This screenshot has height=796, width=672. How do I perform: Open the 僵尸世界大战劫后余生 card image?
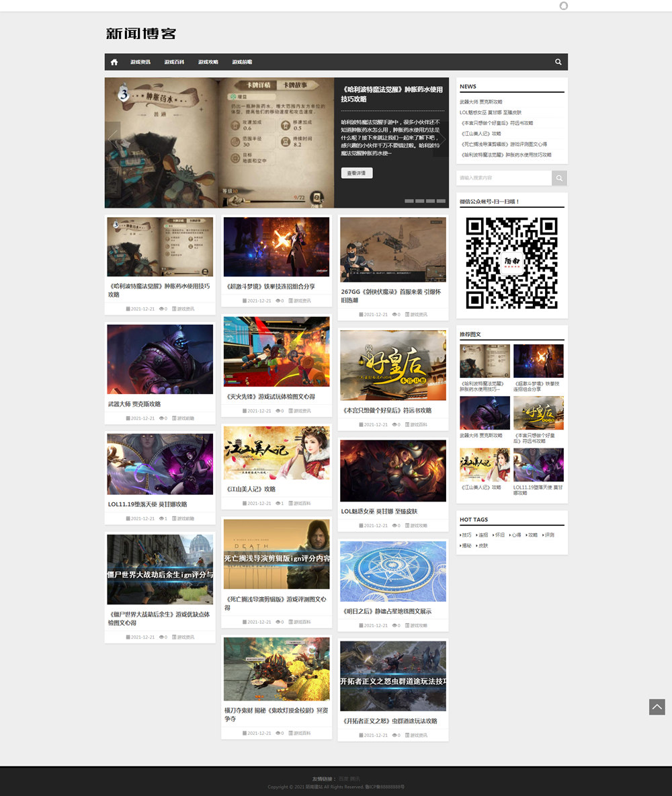tap(160, 569)
